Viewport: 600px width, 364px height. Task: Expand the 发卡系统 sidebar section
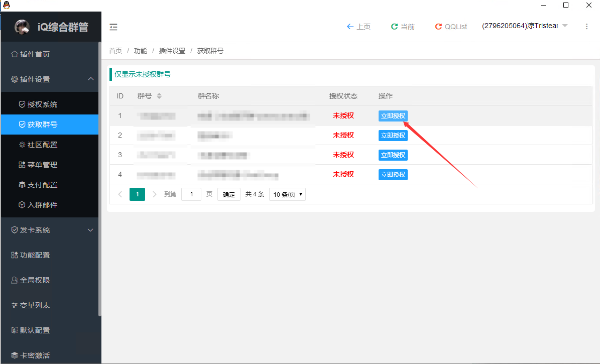[x=90, y=230]
